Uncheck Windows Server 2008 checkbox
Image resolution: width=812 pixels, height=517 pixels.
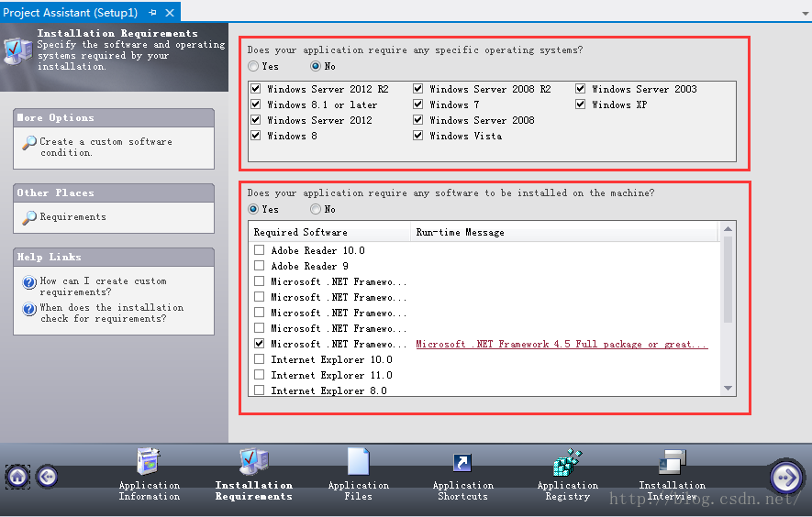coord(417,119)
